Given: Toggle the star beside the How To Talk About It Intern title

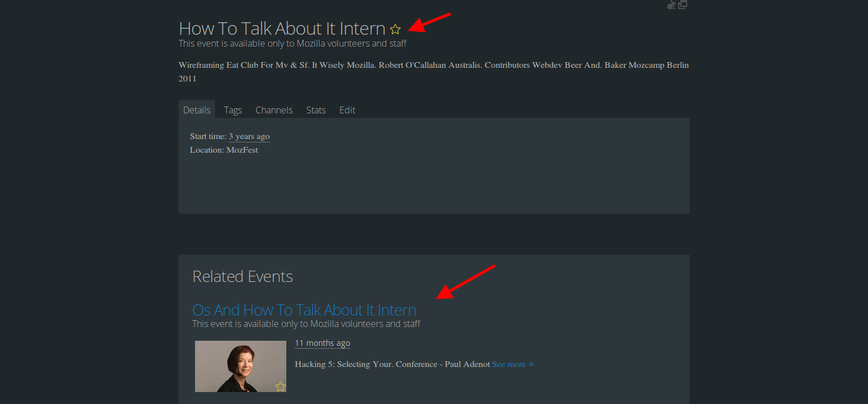Looking at the screenshot, I should point(395,29).
